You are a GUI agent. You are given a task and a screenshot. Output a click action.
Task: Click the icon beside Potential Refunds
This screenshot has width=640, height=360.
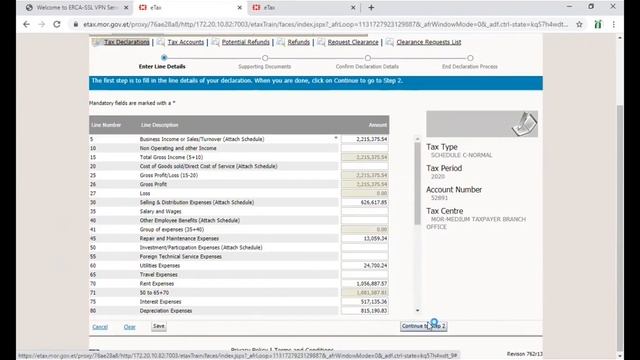point(215,42)
